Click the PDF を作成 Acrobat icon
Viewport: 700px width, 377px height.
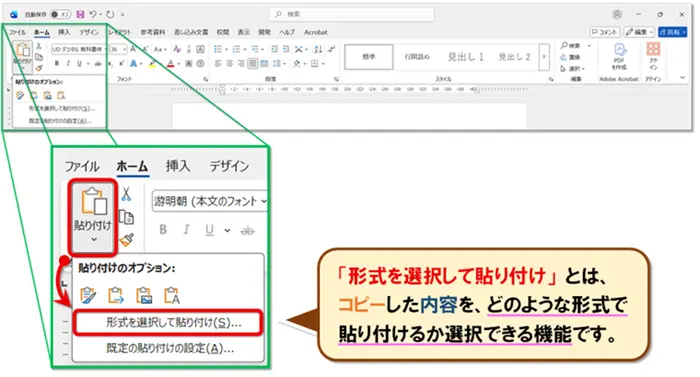(619, 57)
